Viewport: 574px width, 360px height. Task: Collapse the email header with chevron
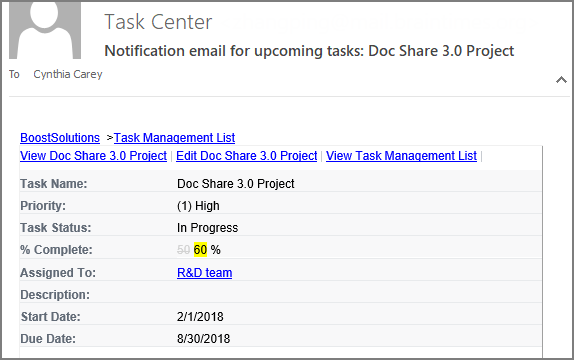pyautogui.click(x=561, y=79)
